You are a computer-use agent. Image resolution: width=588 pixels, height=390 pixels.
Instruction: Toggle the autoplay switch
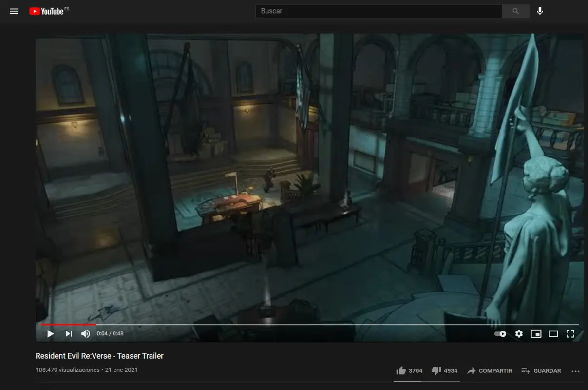coord(500,334)
